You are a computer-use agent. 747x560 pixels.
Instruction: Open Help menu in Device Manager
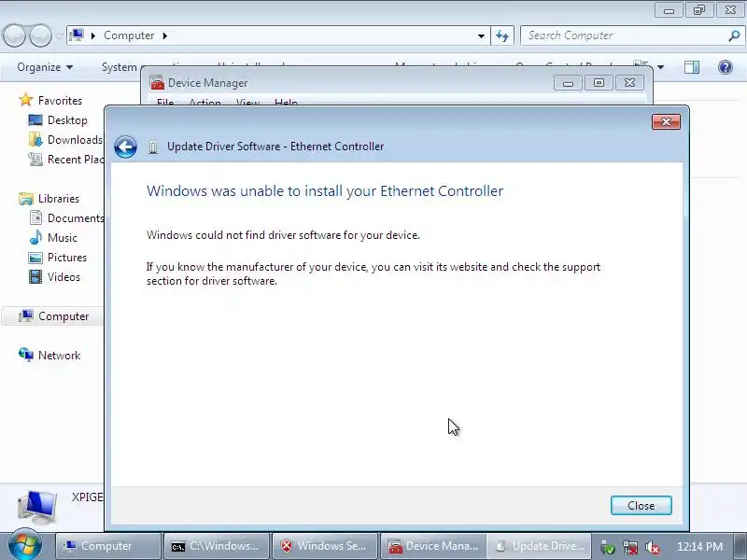pos(286,102)
